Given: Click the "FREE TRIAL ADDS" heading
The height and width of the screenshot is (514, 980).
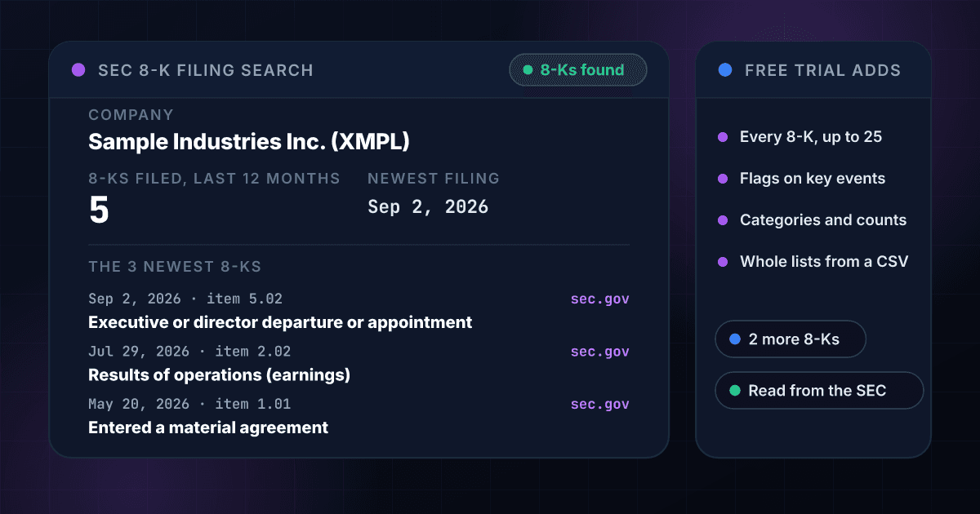Looking at the screenshot, I should pyautogui.click(x=823, y=70).
